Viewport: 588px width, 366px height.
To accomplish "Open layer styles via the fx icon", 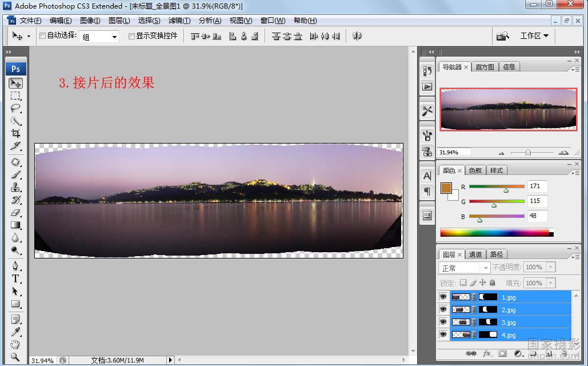I will (x=486, y=353).
